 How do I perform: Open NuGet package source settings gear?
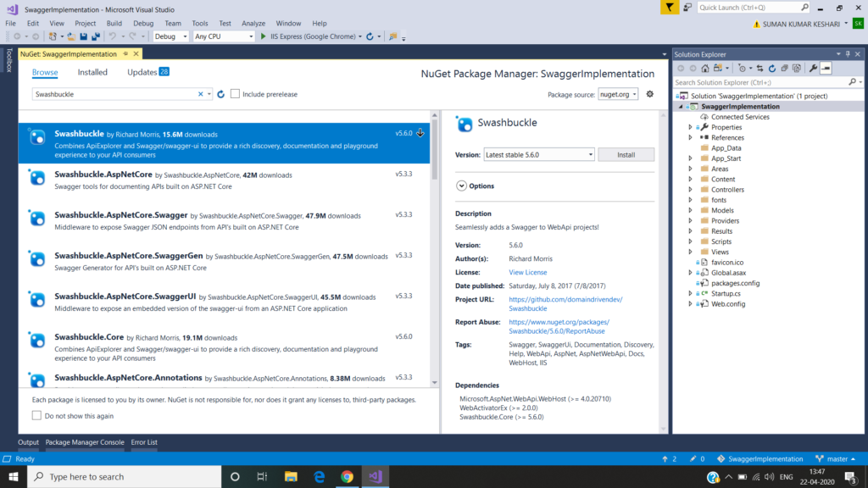[650, 94]
